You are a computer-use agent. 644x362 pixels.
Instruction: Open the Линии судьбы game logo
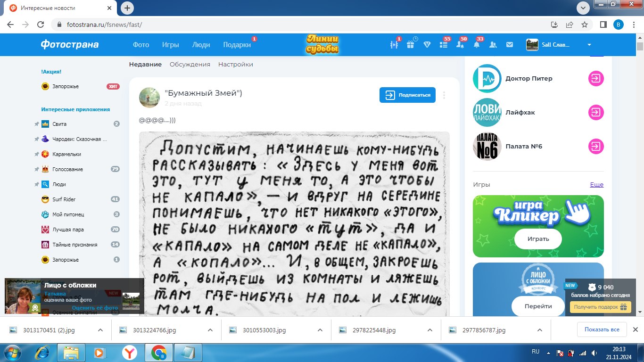coord(322,44)
